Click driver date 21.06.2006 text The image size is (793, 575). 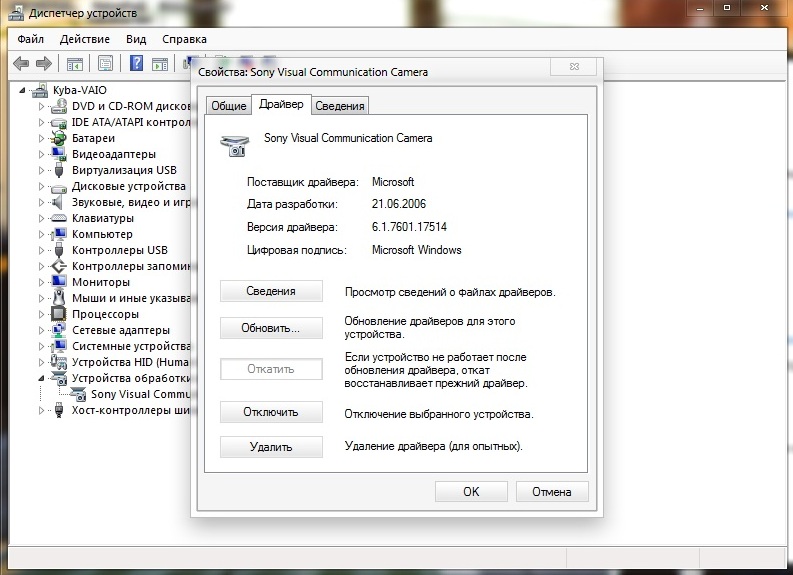pos(399,204)
